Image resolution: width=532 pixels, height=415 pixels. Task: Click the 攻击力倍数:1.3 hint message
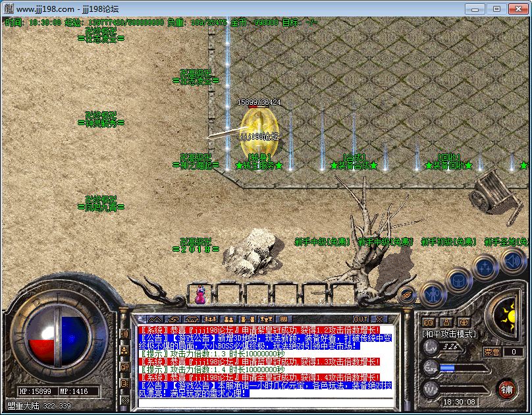(212, 354)
